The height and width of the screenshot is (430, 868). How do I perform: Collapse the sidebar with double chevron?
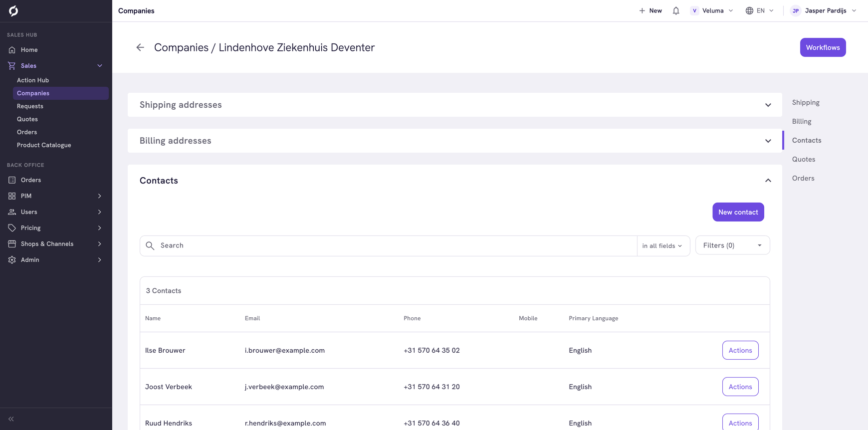[11, 419]
